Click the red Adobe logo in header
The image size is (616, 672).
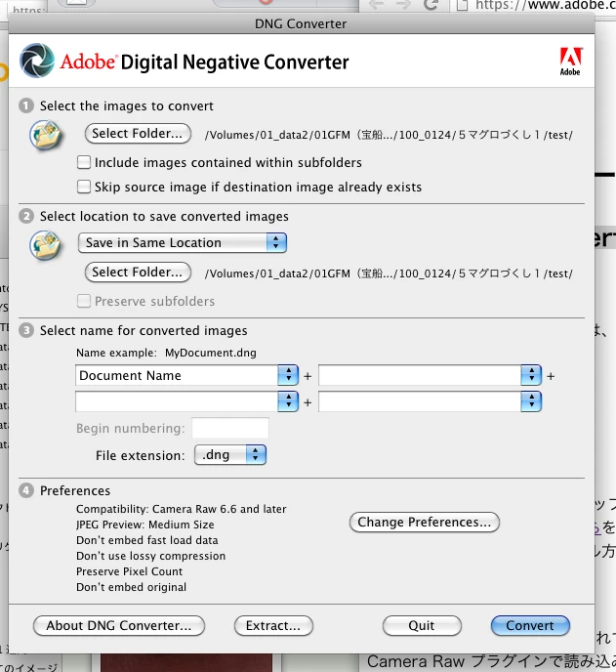(x=570, y=62)
